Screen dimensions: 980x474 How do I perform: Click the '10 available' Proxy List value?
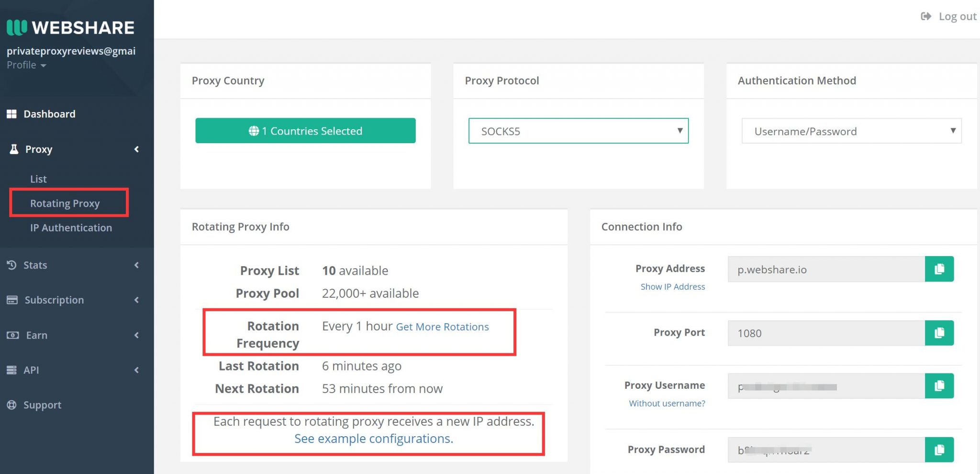click(355, 271)
